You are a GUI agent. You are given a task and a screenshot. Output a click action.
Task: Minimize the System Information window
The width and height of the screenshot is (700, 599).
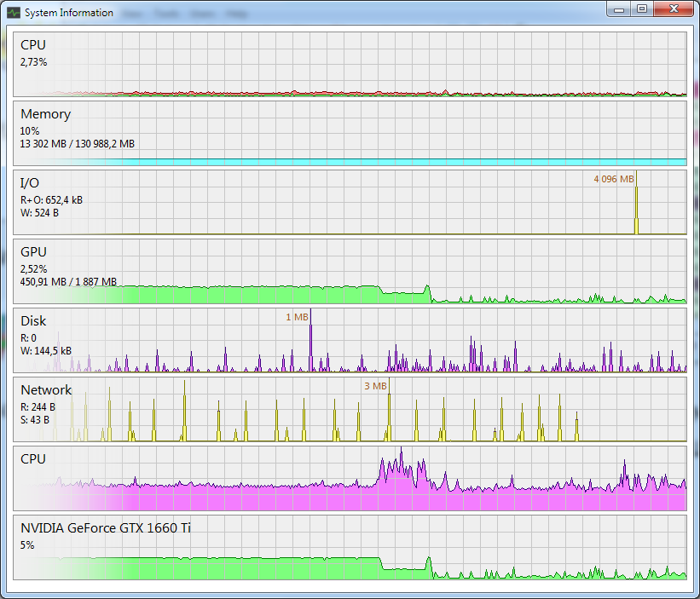coord(619,9)
